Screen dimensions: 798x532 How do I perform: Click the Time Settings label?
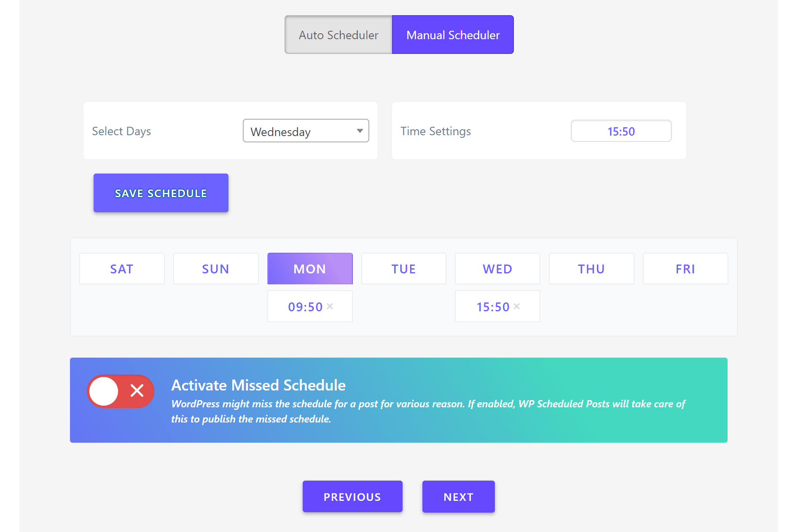pos(435,131)
